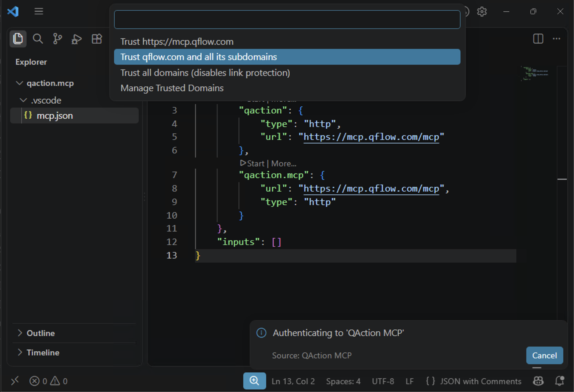The image size is (574, 392).
Task: Open the Search view
Action: coord(38,39)
